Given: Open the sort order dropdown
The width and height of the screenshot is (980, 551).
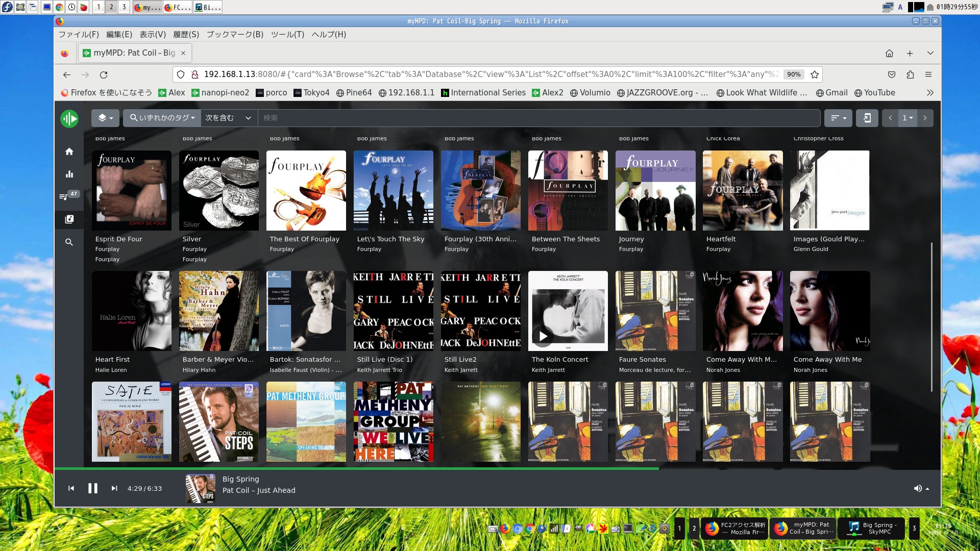Looking at the screenshot, I should coord(838,118).
